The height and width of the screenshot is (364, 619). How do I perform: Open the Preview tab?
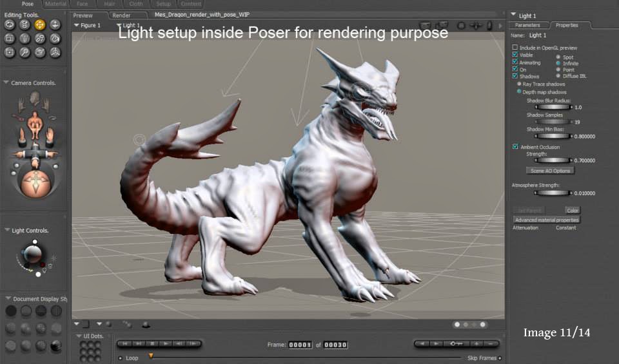coord(83,15)
